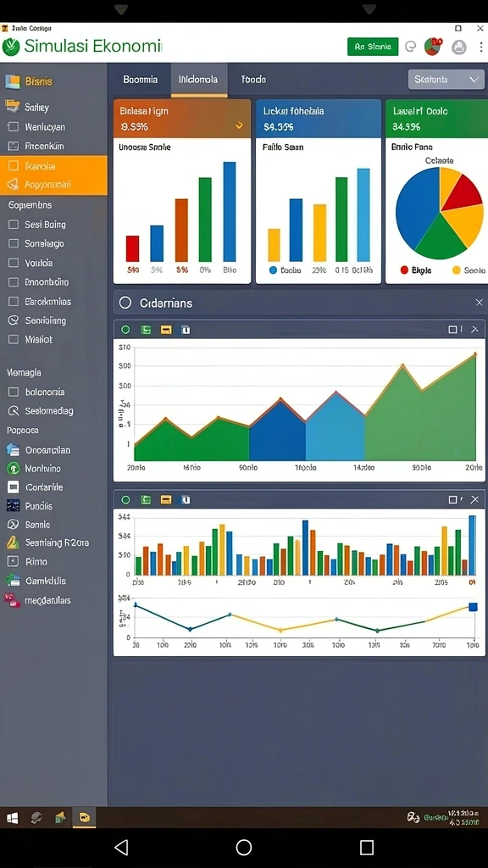Toggle the Sesi Buing checkbox
This screenshot has height=868, width=488.
[x=14, y=225]
